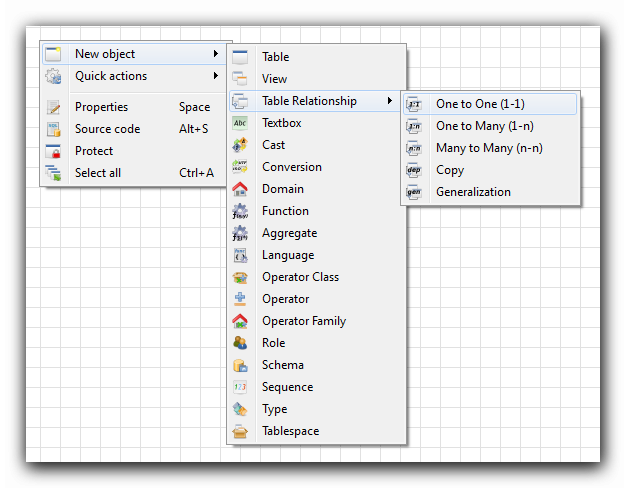Create a new Function object
This screenshot has width=626, height=488.
[316, 211]
